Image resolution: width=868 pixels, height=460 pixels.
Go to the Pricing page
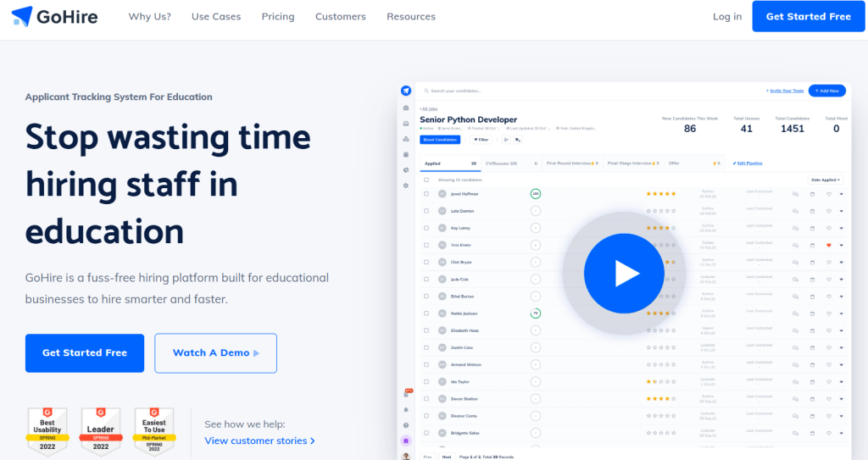(x=278, y=17)
